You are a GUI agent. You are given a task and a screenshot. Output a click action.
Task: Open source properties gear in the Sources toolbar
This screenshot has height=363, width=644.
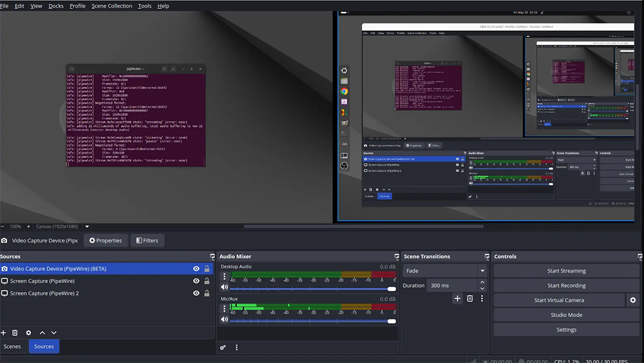[x=28, y=333]
